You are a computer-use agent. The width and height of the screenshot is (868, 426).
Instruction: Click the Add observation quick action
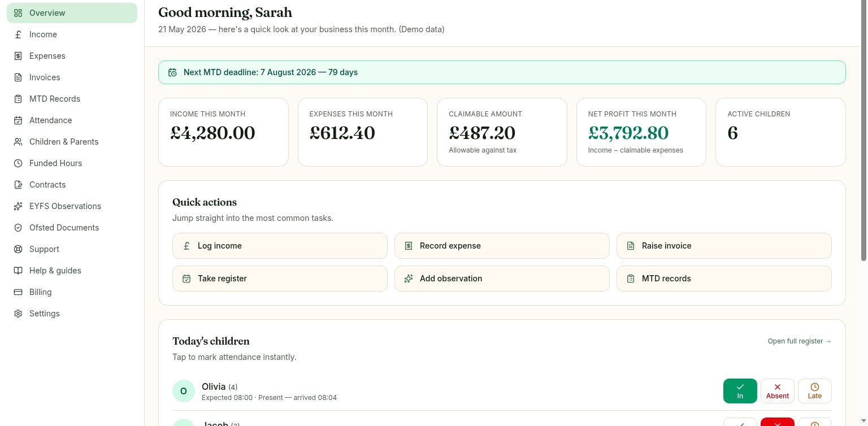[x=502, y=279]
